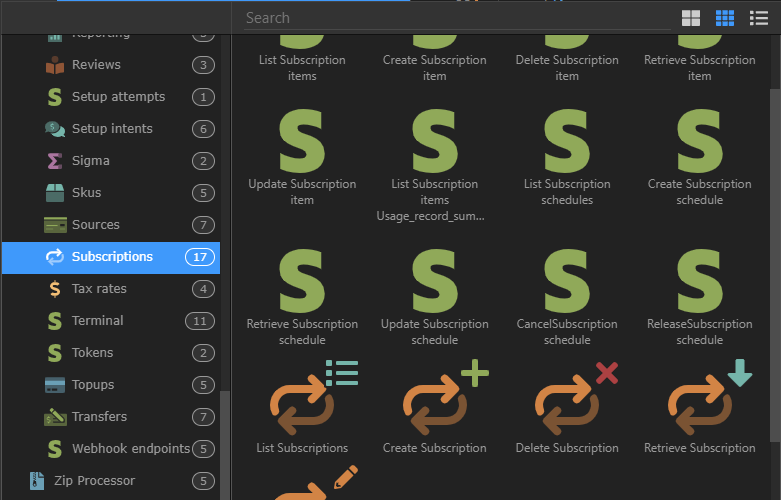Open the Terminal category
The height and width of the screenshot is (500, 781).
click(x=111, y=321)
